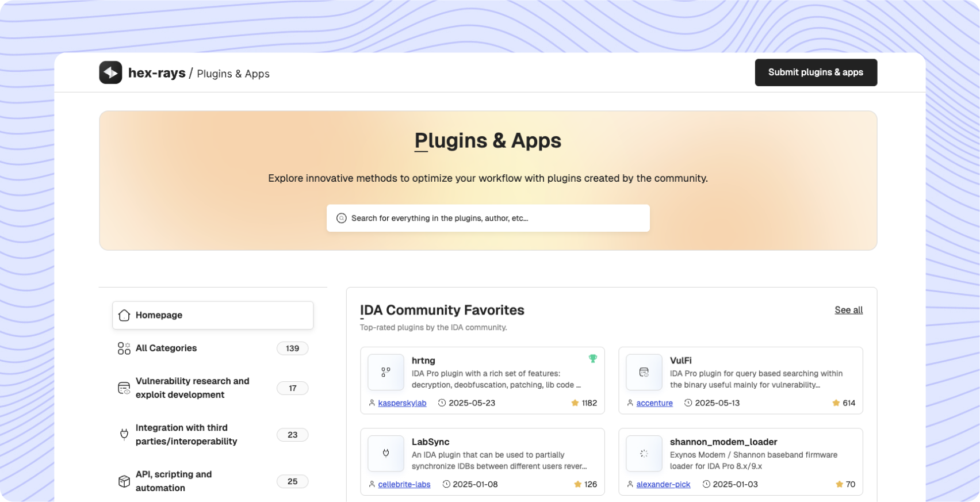
Task: Click the VulFi plugin thumbnail icon
Action: click(644, 373)
